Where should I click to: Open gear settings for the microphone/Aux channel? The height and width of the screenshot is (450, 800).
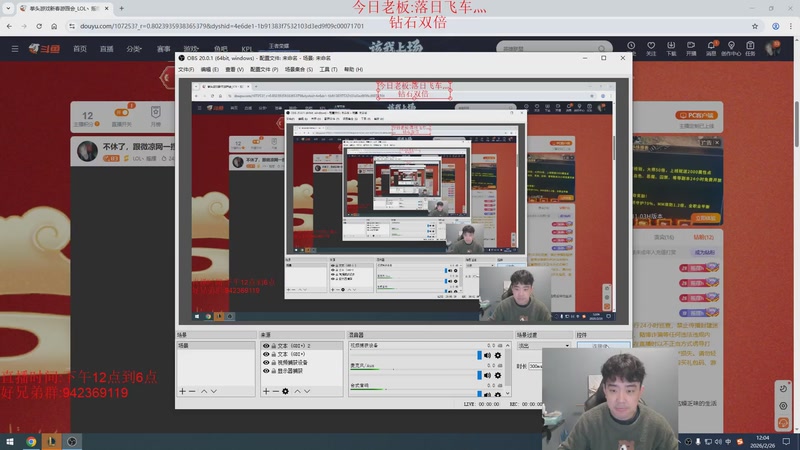[498, 375]
